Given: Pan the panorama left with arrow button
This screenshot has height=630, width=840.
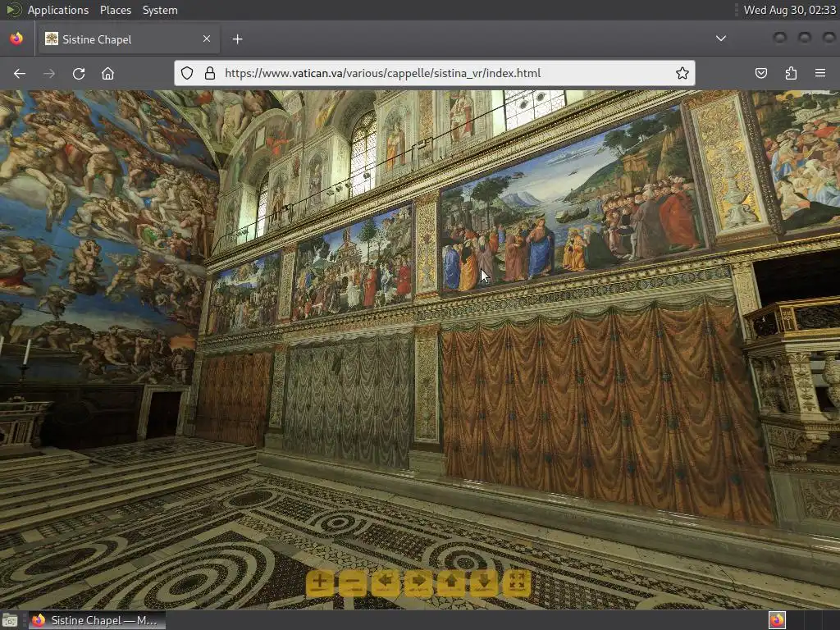Looking at the screenshot, I should (x=386, y=583).
